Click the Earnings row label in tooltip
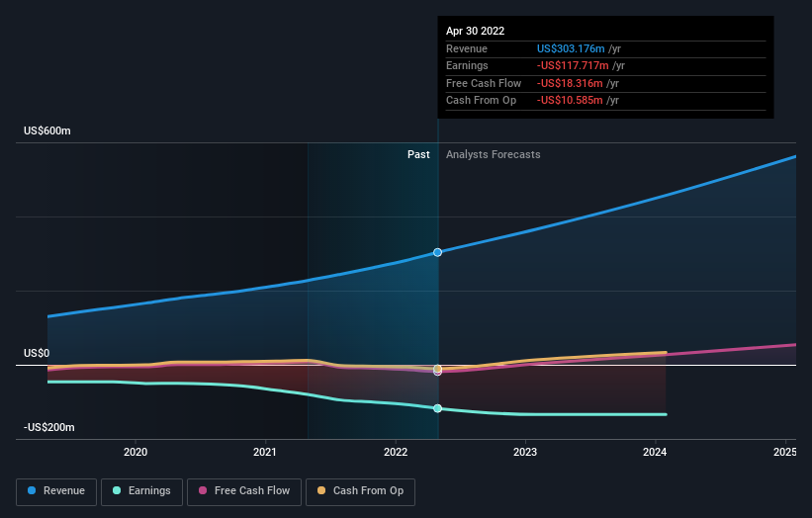Viewport: 812px width, 518px height. (467, 65)
